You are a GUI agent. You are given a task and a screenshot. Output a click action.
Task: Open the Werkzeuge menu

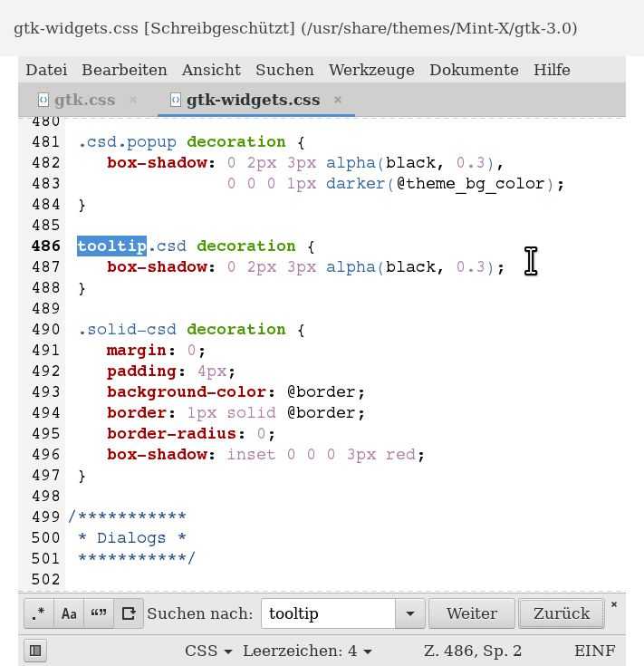pos(370,70)
